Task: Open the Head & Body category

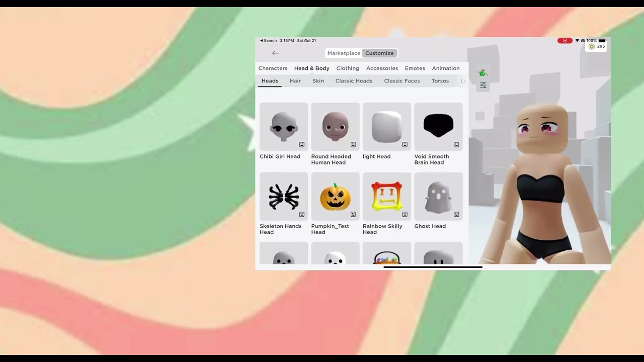Action: click(x=311, y=68)
